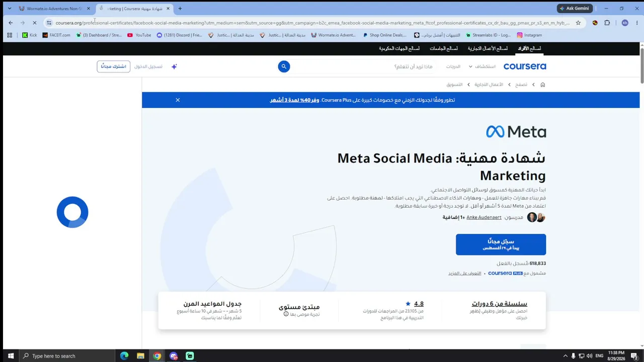Open the YouTube bookmark

139,35
